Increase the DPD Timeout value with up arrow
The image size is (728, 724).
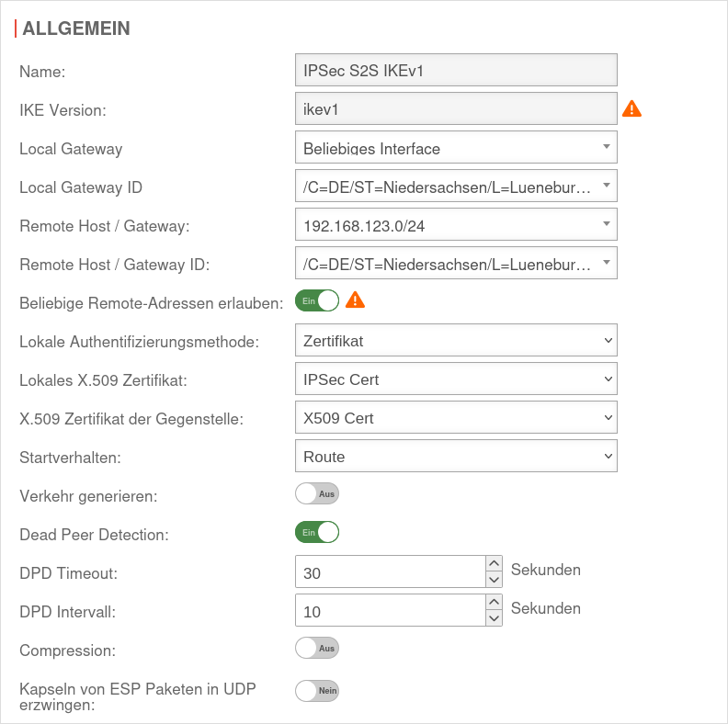pyautogui.click(x=495, y=562)
